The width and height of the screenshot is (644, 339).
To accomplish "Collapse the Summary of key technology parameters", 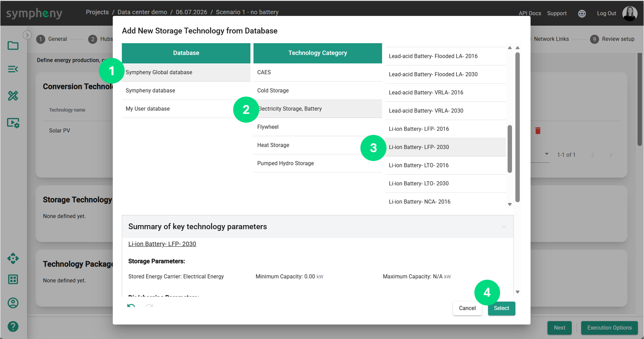I will pos(504,227).
